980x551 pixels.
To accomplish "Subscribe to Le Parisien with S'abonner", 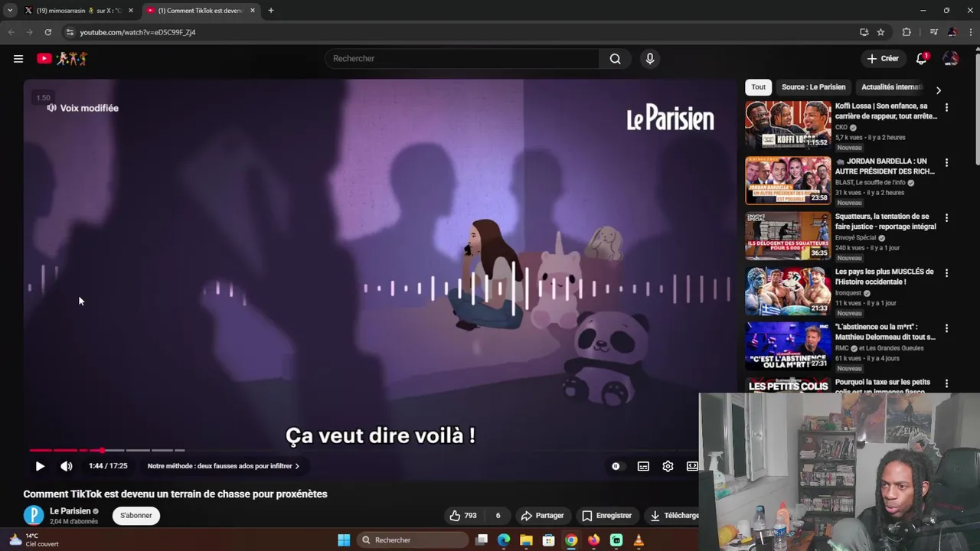I will 136,516.
